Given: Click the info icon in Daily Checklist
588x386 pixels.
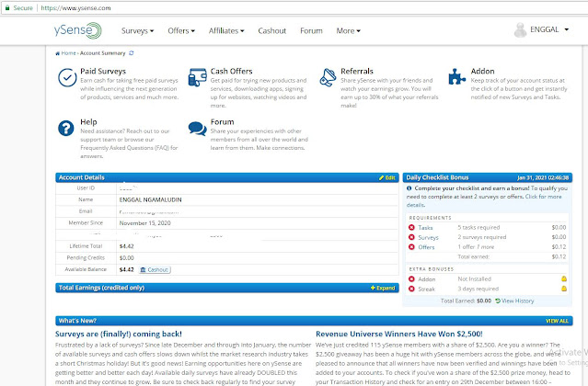Looking at the screenshot, I should tap(409, 188).
